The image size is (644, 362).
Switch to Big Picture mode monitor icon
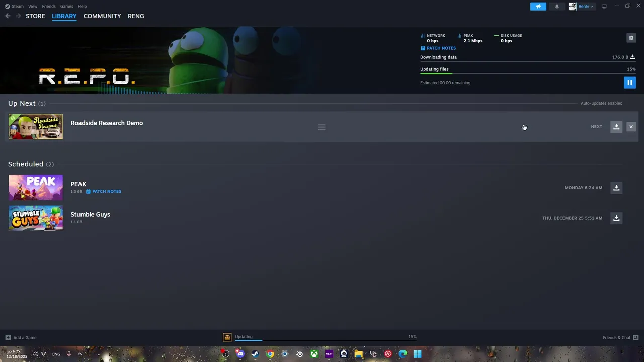(x=604, y=6)
